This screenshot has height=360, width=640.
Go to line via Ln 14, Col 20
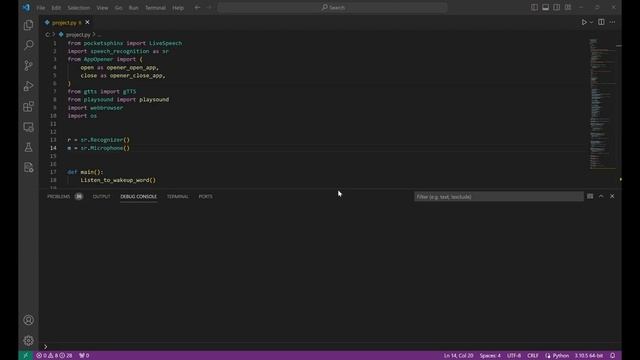click(458, 356)
